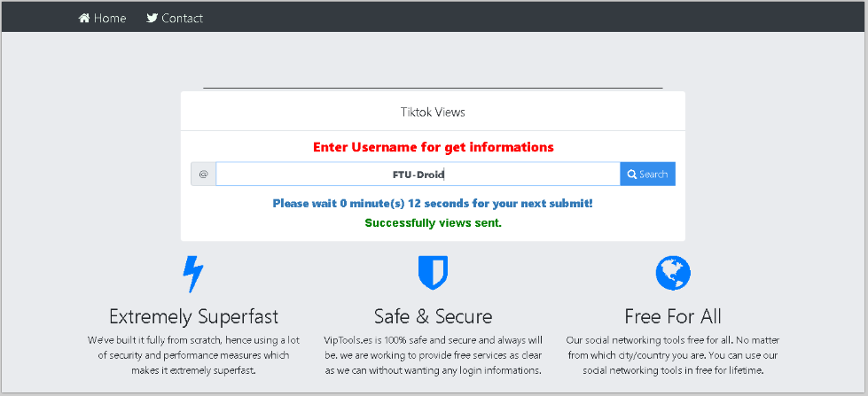Click the social networking tools description paragraph
This screenshot has width=868, height=396.
(672, 354)
